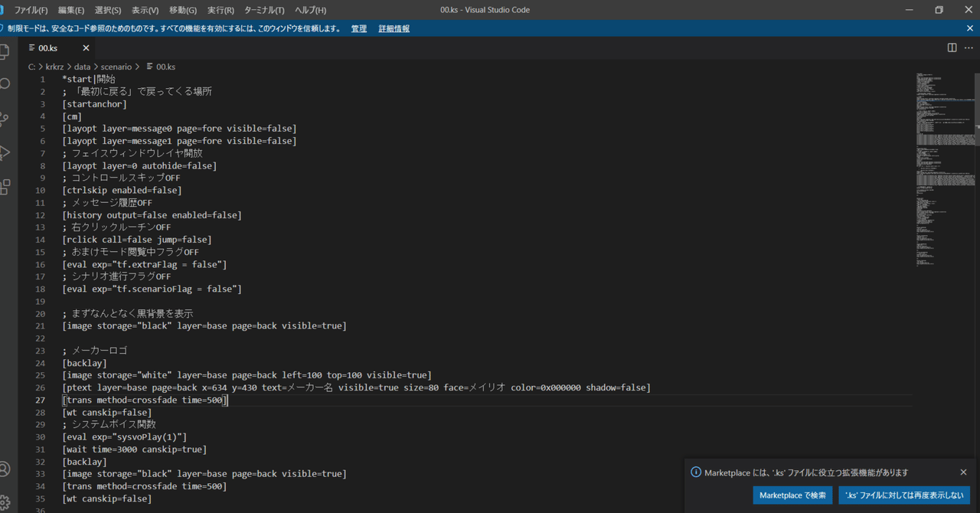Open the 編集(E) menu

(71, 10)
